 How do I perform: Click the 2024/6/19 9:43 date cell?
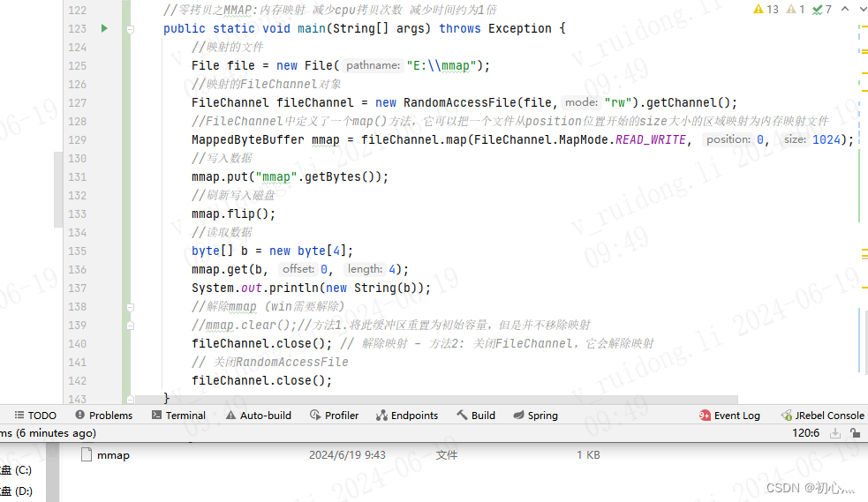click(x=347, y=455)
